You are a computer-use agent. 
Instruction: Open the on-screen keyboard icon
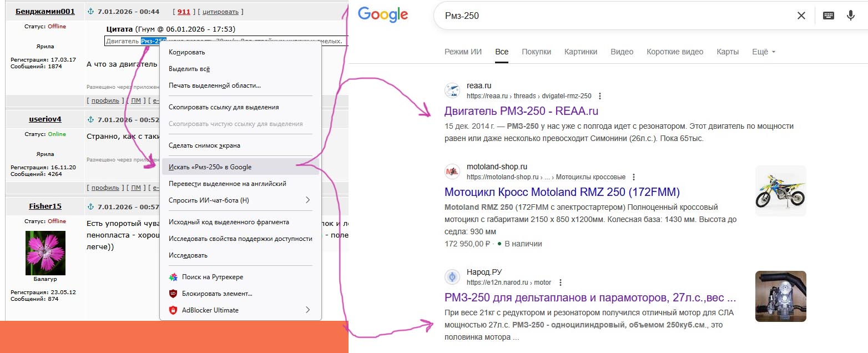pyautogui.click(x=829, y=16)
